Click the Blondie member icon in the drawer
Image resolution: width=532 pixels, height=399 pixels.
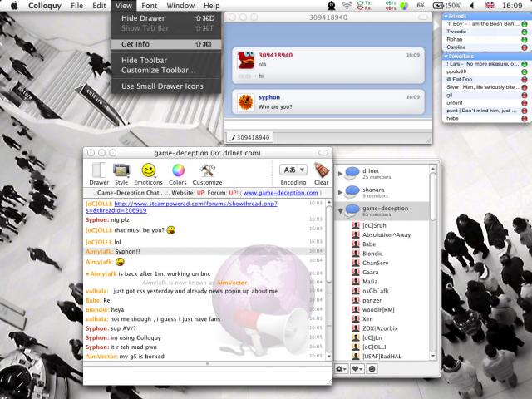tap(356, 254)
